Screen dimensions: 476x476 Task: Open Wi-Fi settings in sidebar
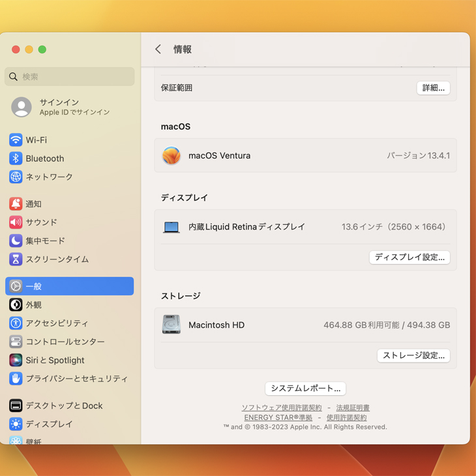[36, 140]
